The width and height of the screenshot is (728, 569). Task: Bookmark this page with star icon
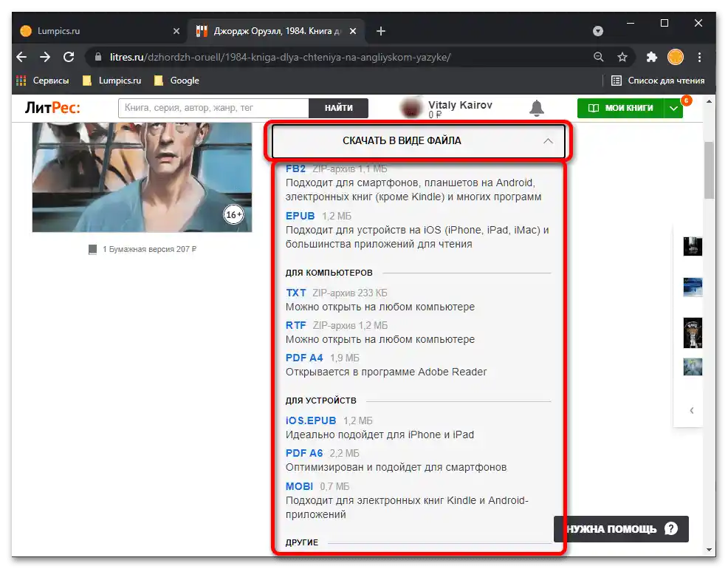pyautogui.click(x=622, y=57)
